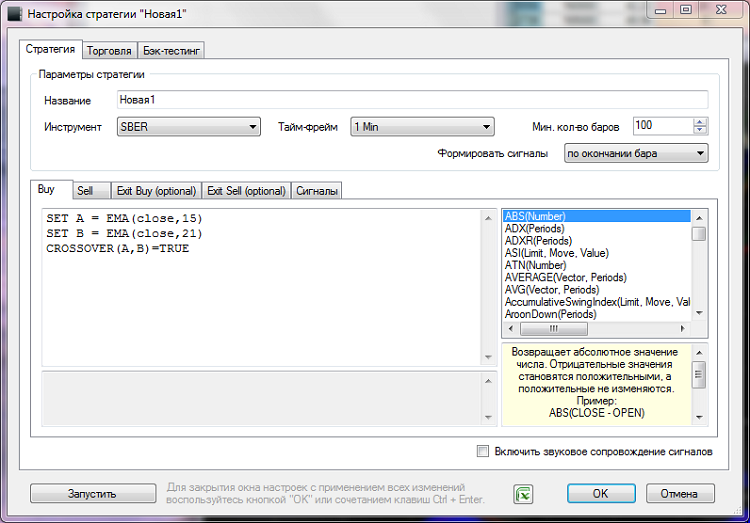This screenshot has height=523, width=750.
Task: Select ATN(Number) in function list
Action: pos(596,265)
